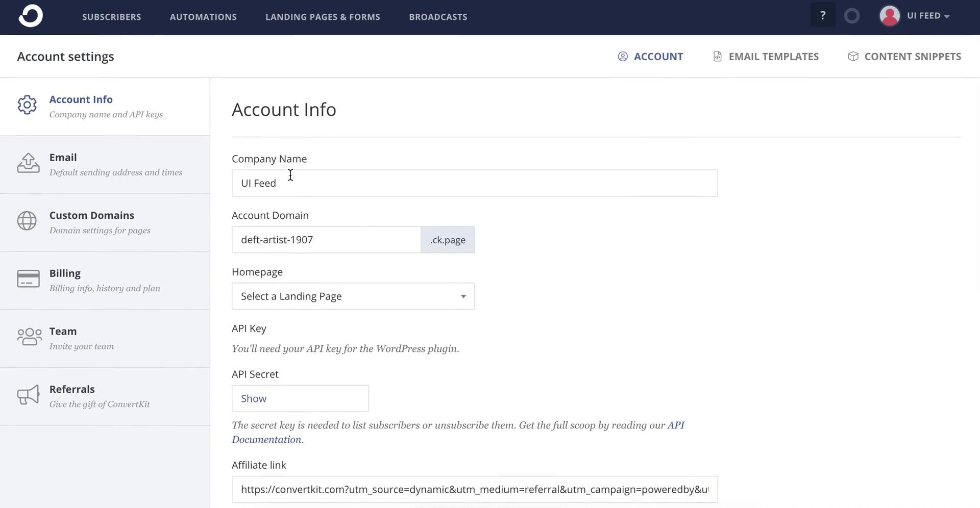
Task: Select the Account Info gear icon
Action: tap(27, 105)
